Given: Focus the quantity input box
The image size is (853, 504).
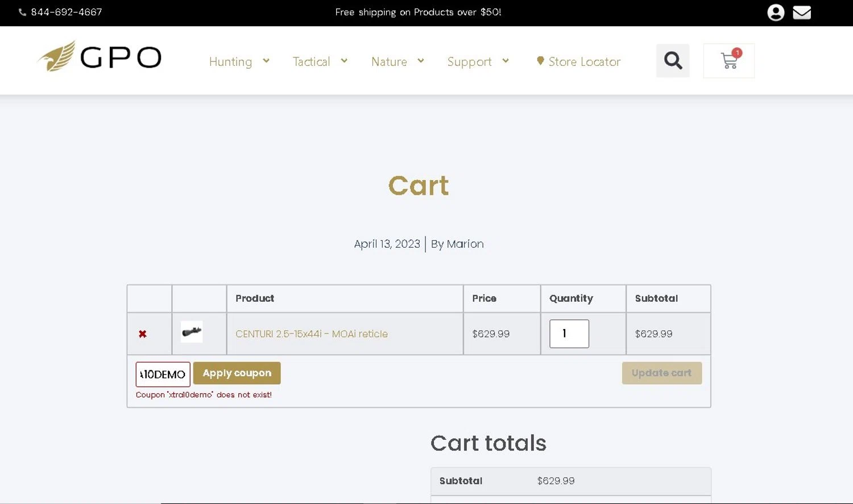Looking at the screenshot, I should tap(569, 334).
